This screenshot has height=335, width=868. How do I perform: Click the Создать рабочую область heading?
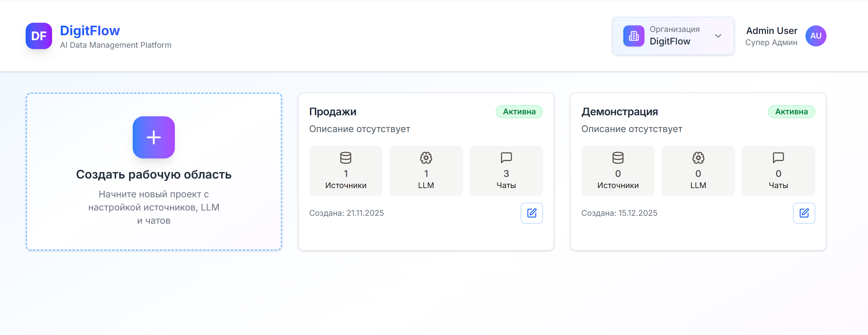[154, 174]
